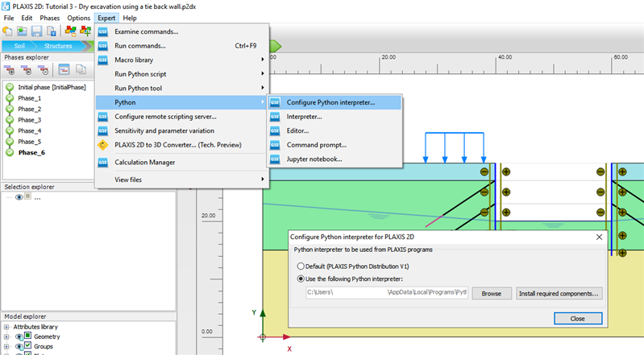Viewport: 644px width, 355px height.
Task: Click the green status icon of Phase_6
Action: click(x=10, y=153)
